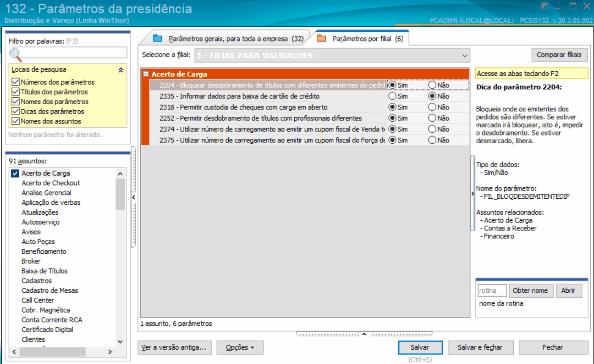Click the Comparar filiais button
The height and width of the screenshot is (364, 594).
[x=559, y=55]
